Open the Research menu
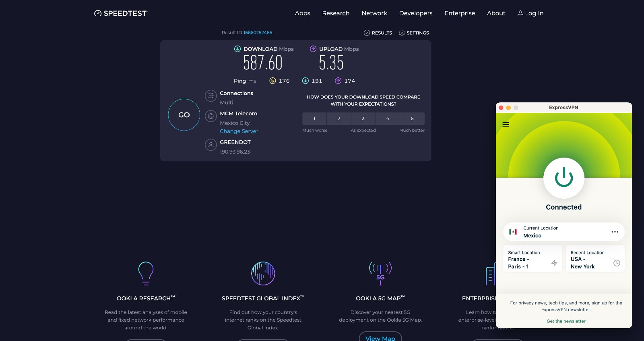Screen dimensions: 644x341 coord(336,13)
